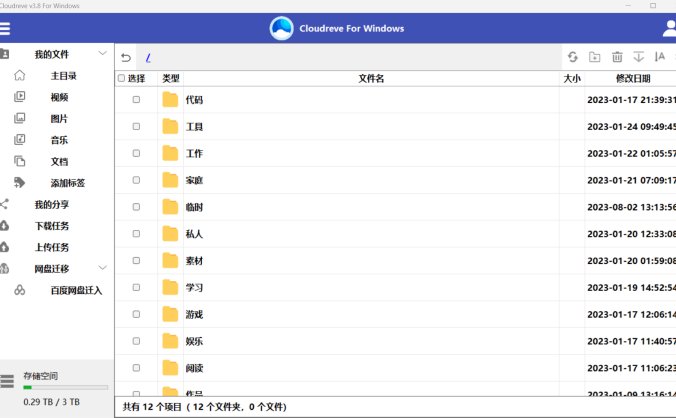This screenshot has height=418, width=676.
Task: Click the my-files icon beside 我的文件
Action: (x=4, y=54)
